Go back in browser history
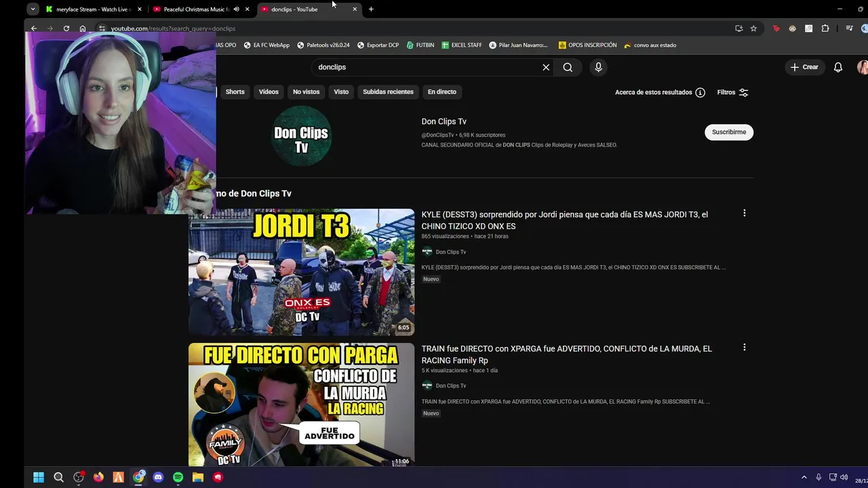Screen dimensions: 868x488 [x=34, y=28]
